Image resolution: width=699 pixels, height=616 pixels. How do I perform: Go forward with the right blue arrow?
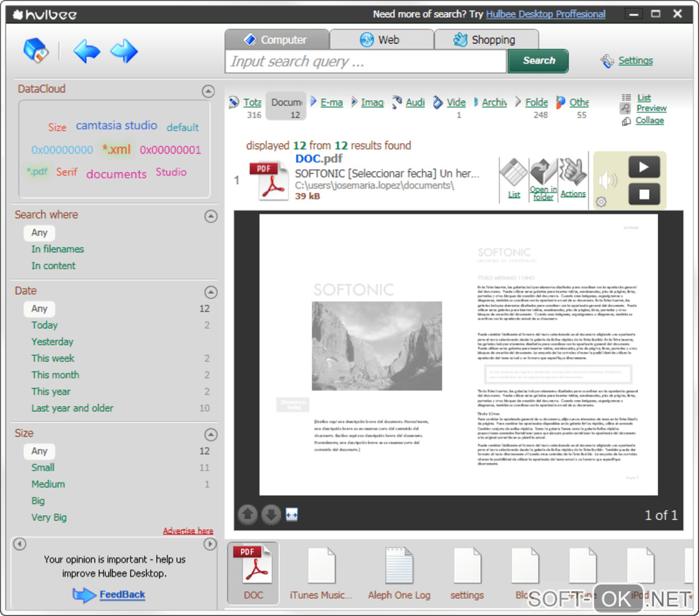tap(124, 51)
